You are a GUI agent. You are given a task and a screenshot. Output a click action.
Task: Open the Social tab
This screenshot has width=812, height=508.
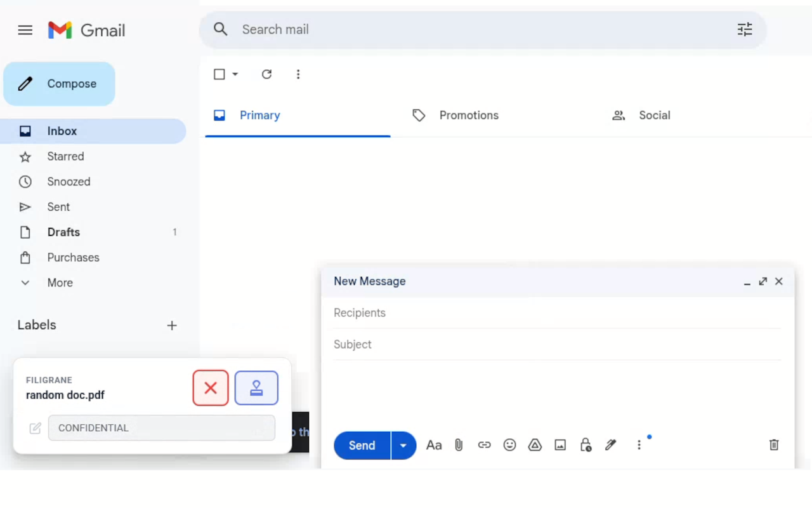654,115
